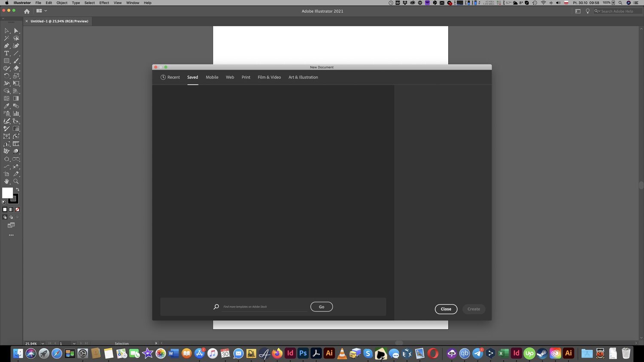The height and width of the screenshot is (362, 644).
Task: Select the Eraser tool
Action: 16,68
